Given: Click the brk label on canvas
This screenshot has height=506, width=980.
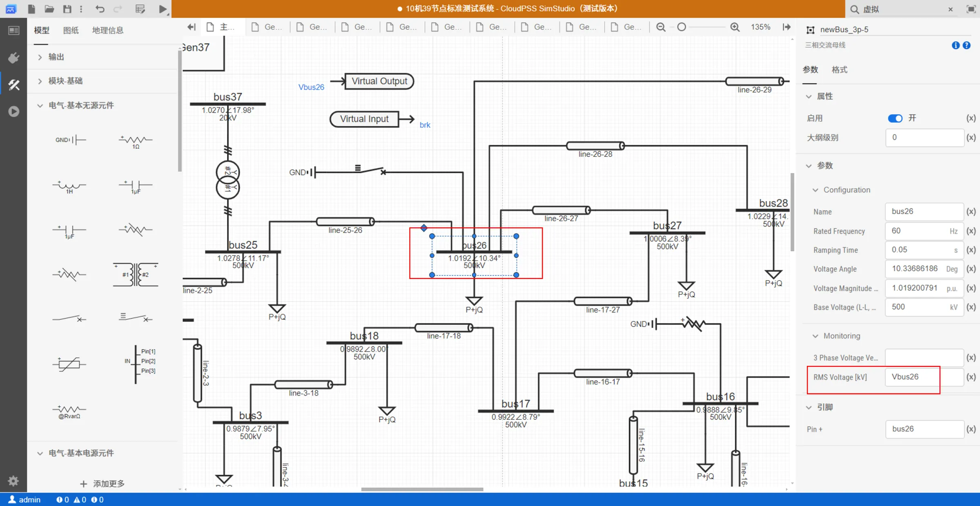Looking at the screenshot, I should (x=425, y=125).
